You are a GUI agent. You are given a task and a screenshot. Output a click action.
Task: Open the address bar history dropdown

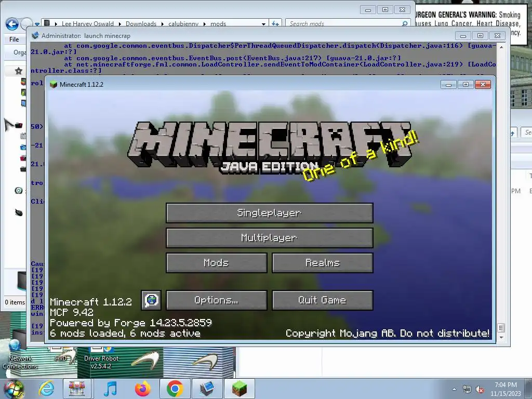[x=263, y=24]
